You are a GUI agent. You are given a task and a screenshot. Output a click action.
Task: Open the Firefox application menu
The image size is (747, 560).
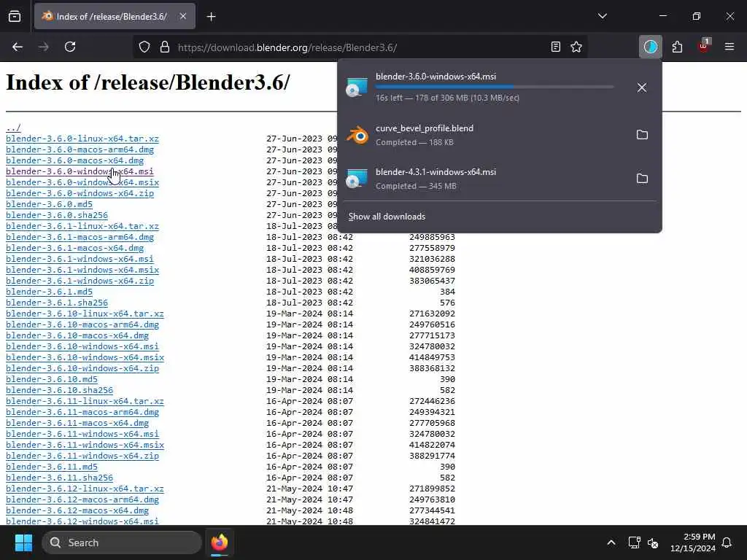click(x=729, y=47)
